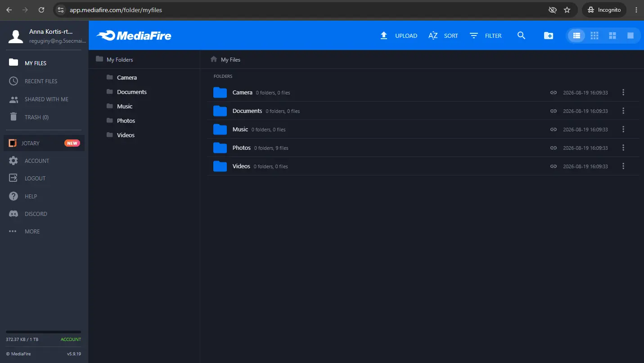Bookmark page with star icon
Viewport: 644px width, 363px height.
click(567, 10)
